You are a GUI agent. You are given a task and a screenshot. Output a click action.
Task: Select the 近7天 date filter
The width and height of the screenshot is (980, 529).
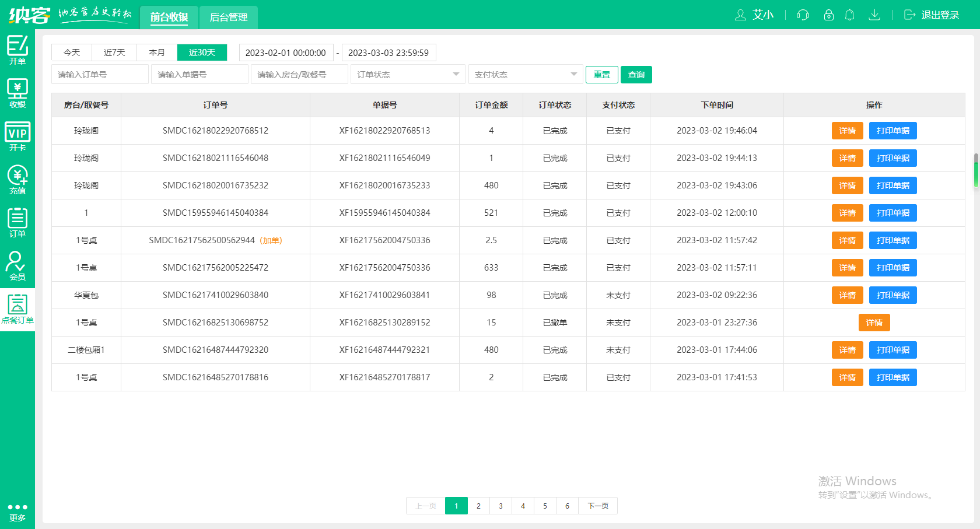[114, 52]
